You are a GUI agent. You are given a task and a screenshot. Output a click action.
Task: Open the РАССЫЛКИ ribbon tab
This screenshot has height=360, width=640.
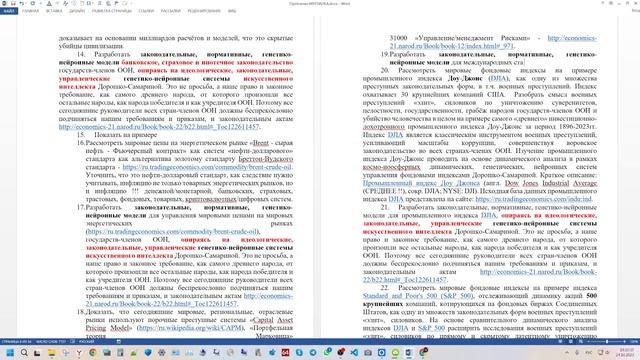click(x=171, y=11)
